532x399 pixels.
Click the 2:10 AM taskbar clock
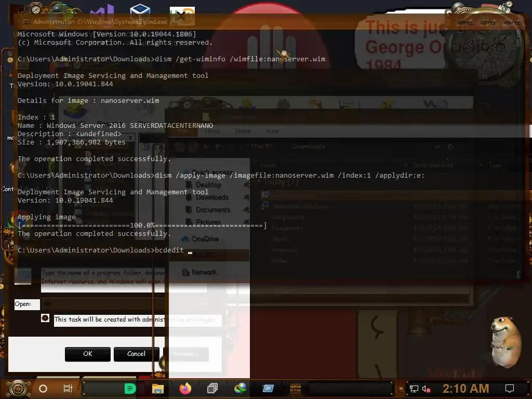[x=465, y=389]
